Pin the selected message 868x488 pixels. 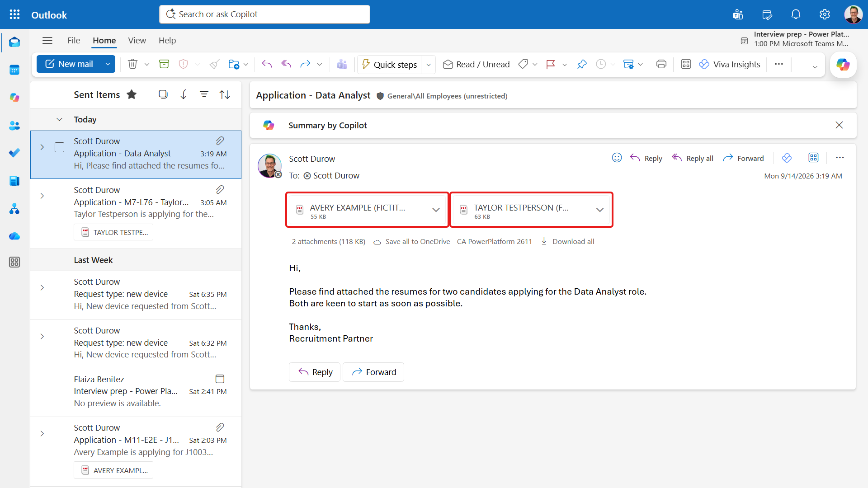[x=582, y=64]
